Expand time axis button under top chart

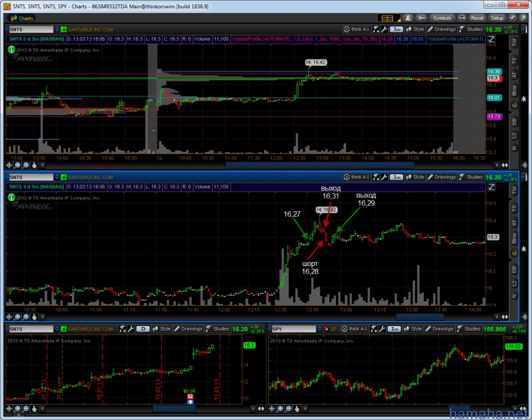(x=505, y=165)
